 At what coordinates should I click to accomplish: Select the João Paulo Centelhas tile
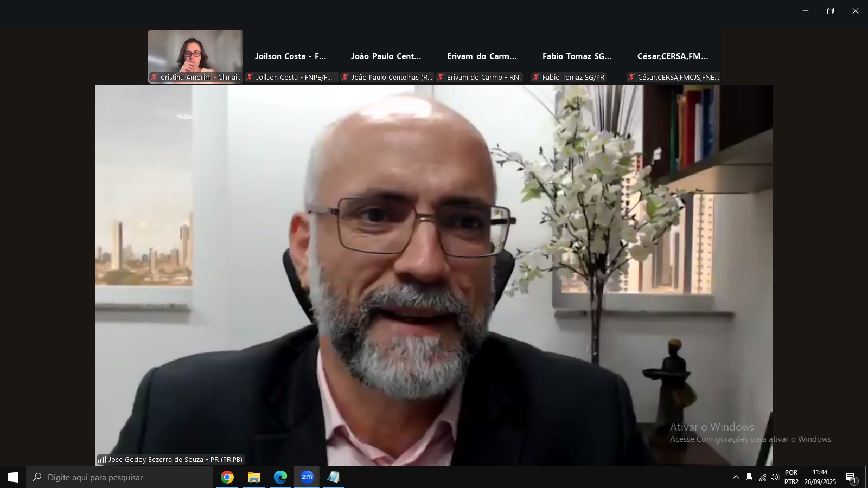tap(386, 56)
